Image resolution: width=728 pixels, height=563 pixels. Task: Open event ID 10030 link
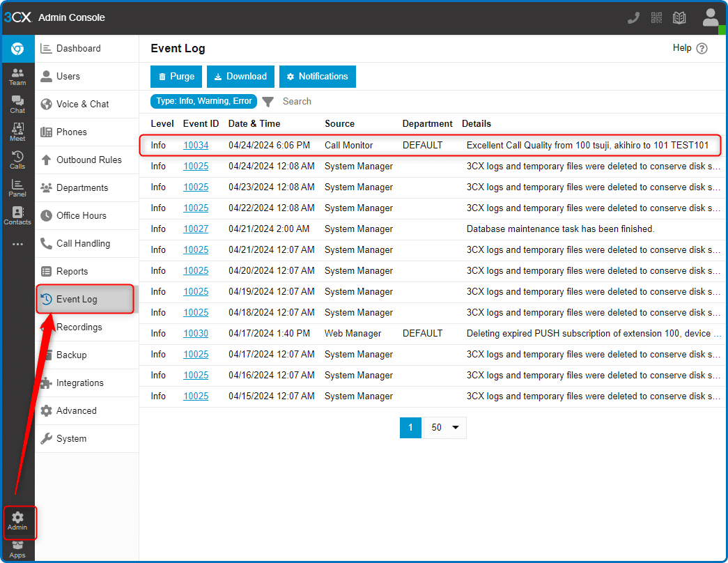coord(196,334)
